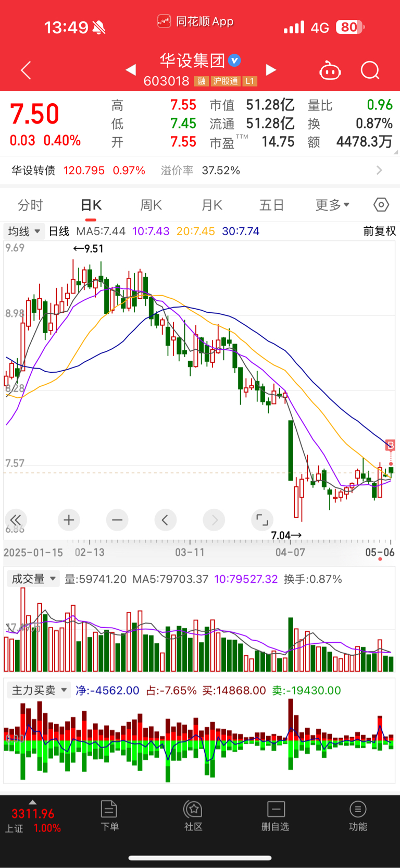Expand the 更多 period menu

point(332,205)
